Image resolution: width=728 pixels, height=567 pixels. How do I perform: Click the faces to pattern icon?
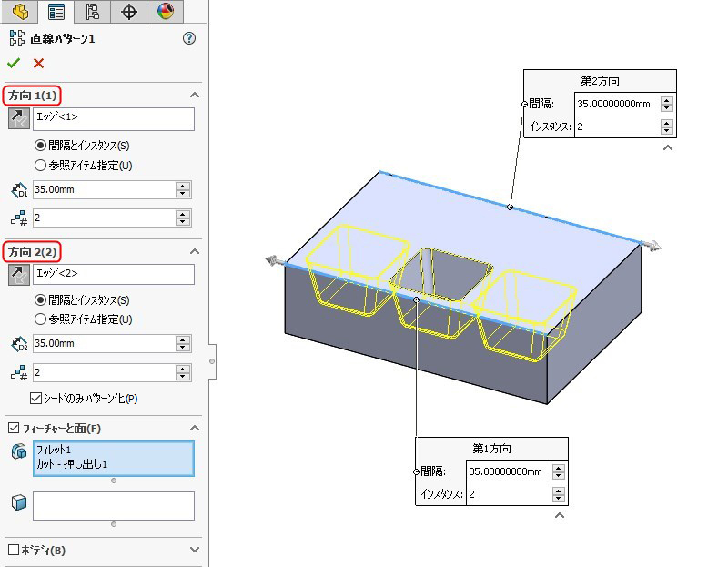pos(18,503)
